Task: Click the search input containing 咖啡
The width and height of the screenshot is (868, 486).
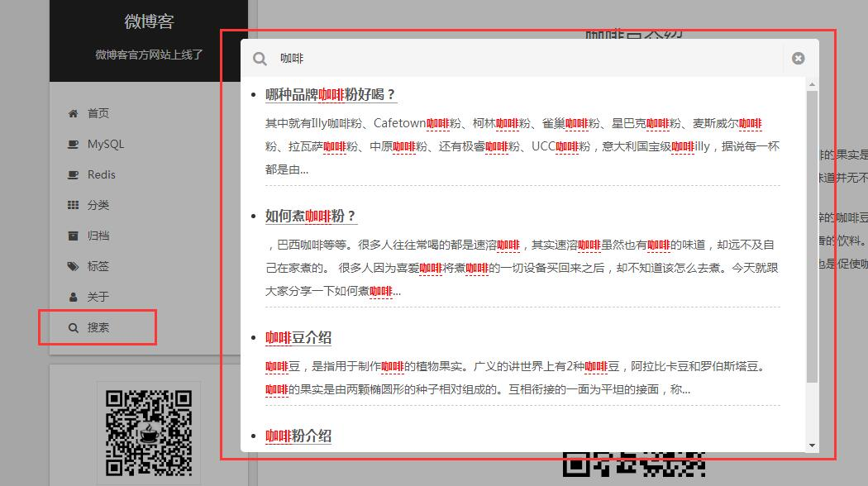Action: point(529,58)
